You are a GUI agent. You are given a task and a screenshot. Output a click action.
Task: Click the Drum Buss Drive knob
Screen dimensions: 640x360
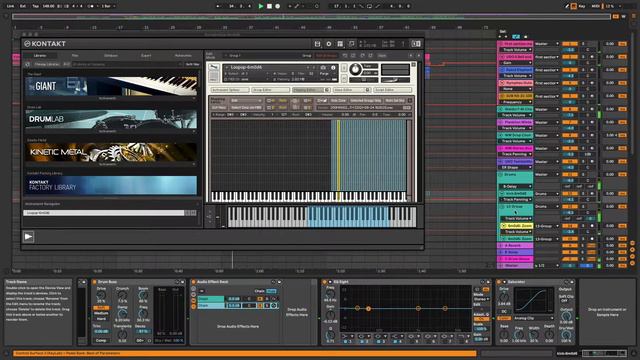coord(101,295)
